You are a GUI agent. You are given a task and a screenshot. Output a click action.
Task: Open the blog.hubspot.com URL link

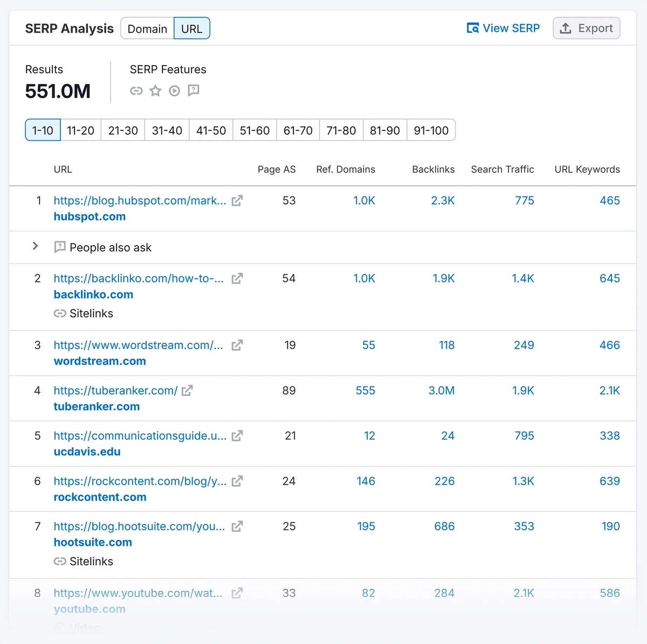[140, 200]
